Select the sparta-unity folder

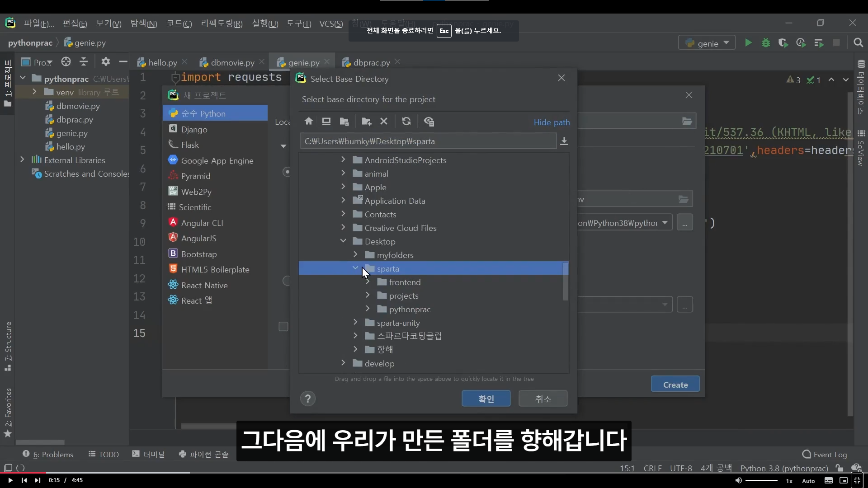[398, 323]
